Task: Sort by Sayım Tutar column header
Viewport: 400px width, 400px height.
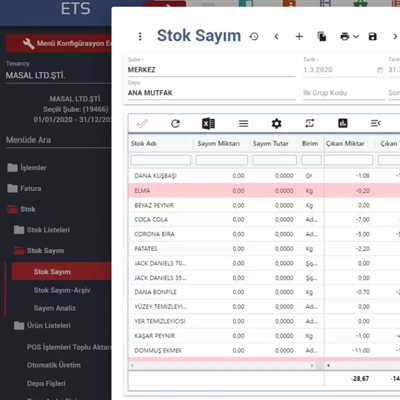Action: pos(271,144)
